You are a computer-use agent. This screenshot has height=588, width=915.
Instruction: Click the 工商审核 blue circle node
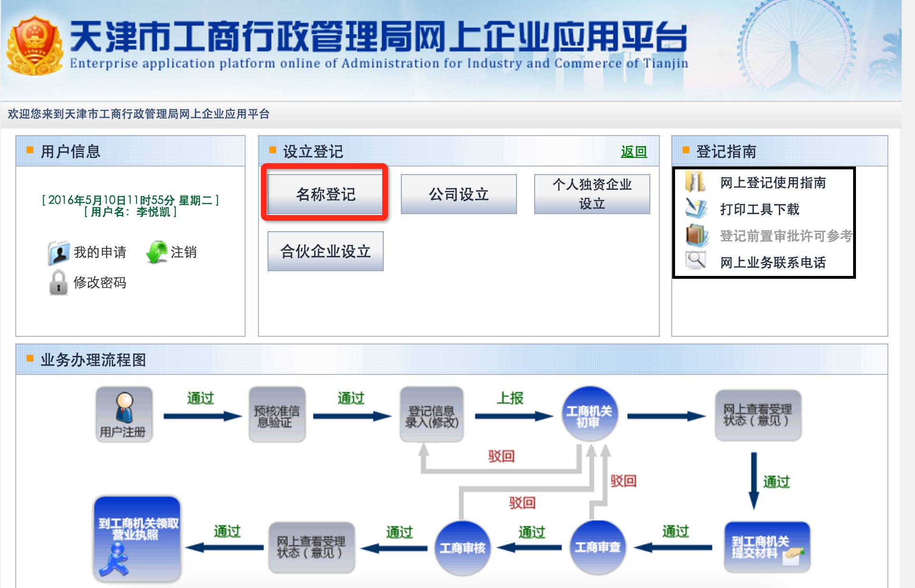point(462,548)
